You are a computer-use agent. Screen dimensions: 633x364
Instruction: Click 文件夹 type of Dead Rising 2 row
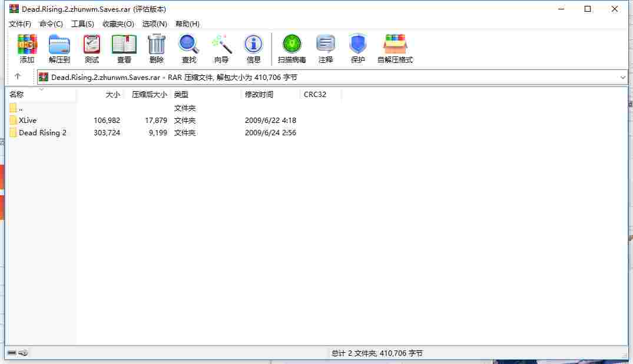pyautogui.click(x=185, y=133)
